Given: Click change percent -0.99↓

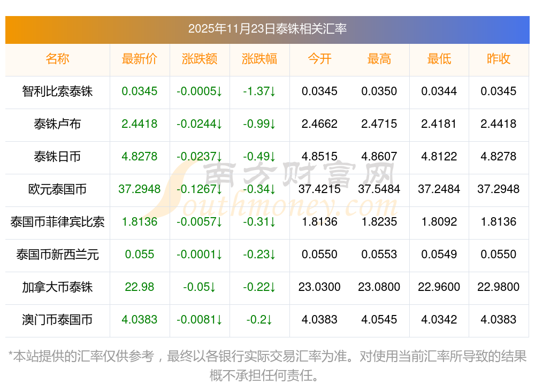Looking at the screenshot, I should (259, 124).
